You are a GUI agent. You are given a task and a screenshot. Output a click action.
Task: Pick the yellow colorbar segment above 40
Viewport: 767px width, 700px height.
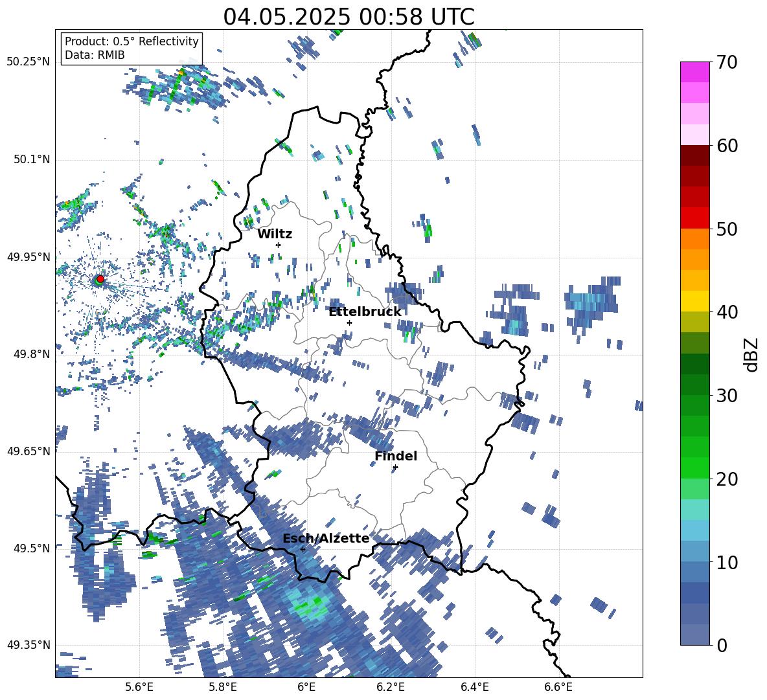click(x=694, y=301)
